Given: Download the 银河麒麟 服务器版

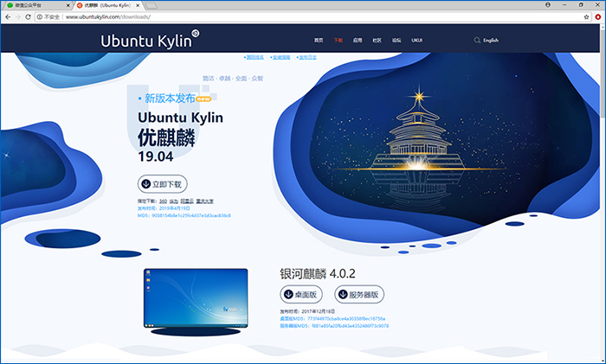Looking at the screenshot, I should [359, 295].
